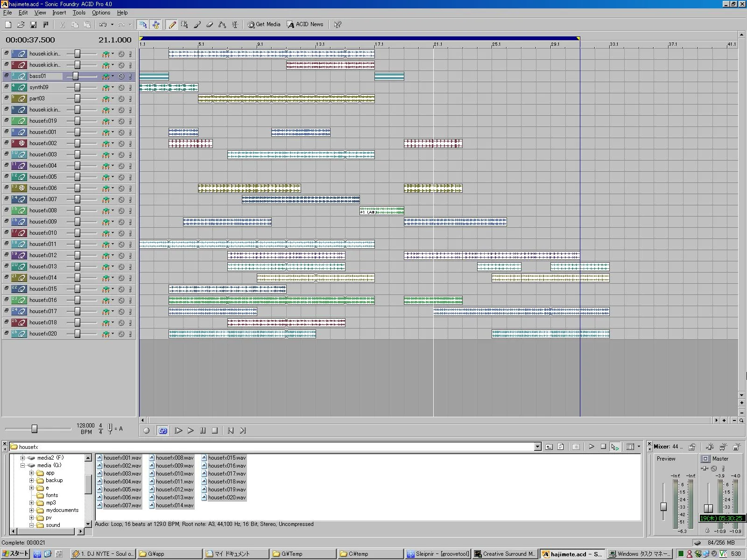
Task: Open the housefx path dropdown
Action: pos(537,447)
